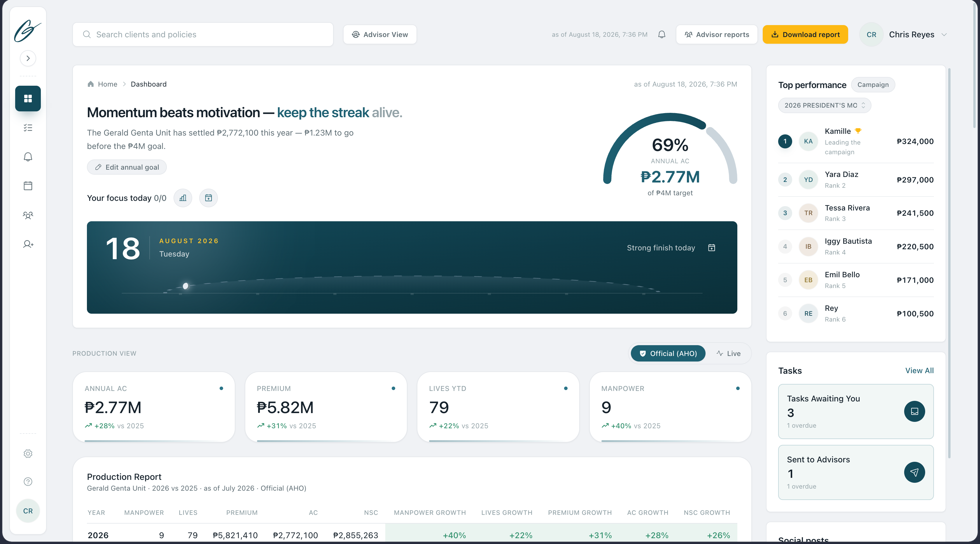Click the Download report button
This screenshot has height=544, width=980.
click(x=805, y=35)
